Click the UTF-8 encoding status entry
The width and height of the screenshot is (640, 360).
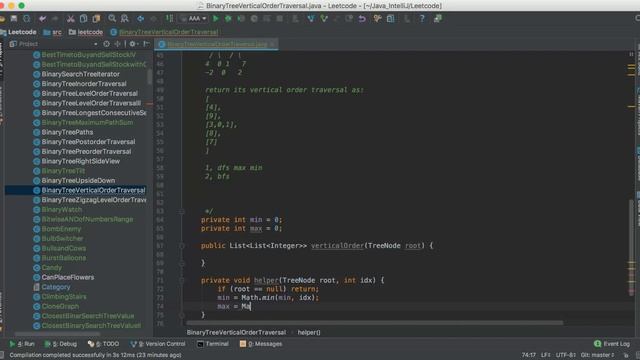pos(565,355)
